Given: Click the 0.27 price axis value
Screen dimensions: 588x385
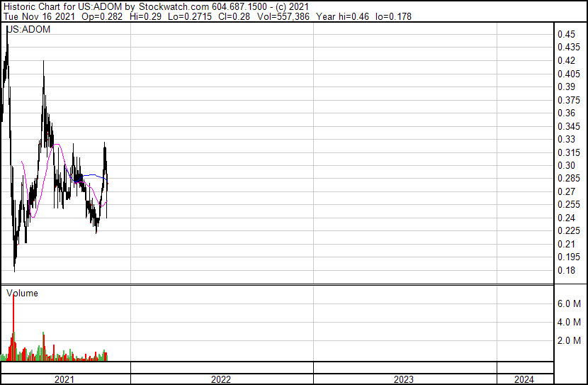Looking at the screenshot, I should click(566, 191).
